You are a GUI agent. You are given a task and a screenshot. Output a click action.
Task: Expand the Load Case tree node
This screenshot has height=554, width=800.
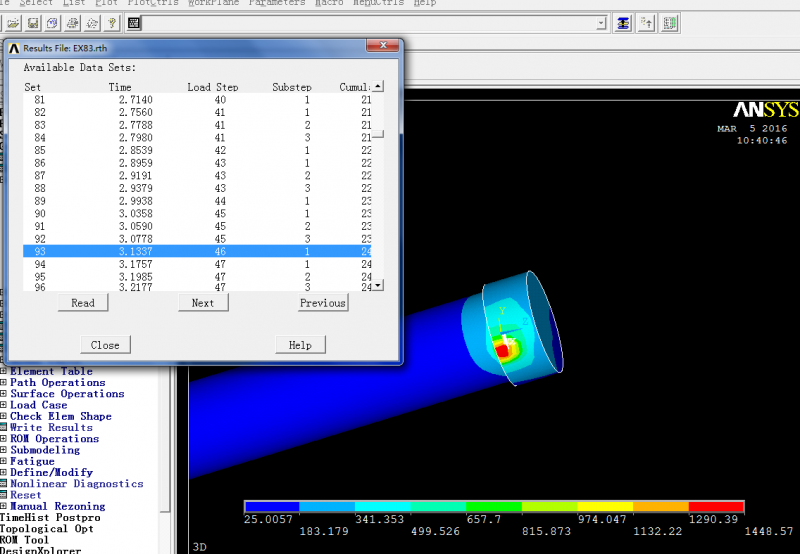coord(4,405)
